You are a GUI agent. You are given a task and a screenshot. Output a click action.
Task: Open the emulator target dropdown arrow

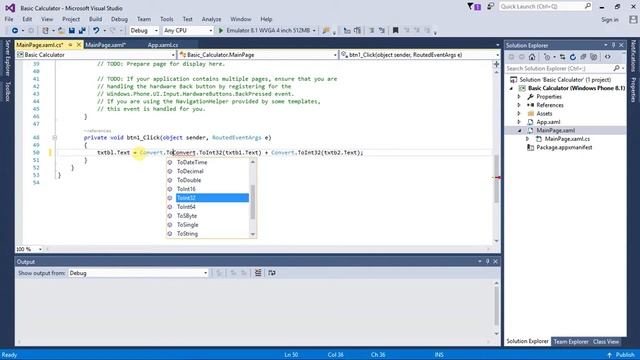coord(314,31)
